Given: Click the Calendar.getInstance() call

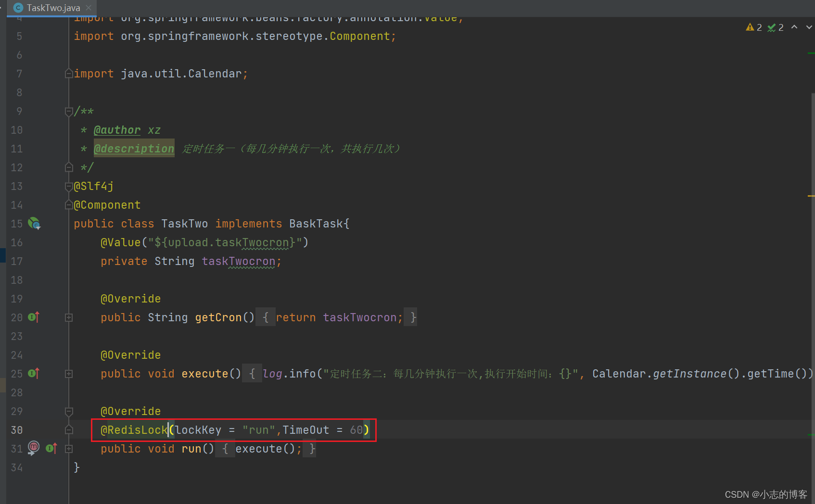Looking at the screenshot, I should click(x=666, y=374).
